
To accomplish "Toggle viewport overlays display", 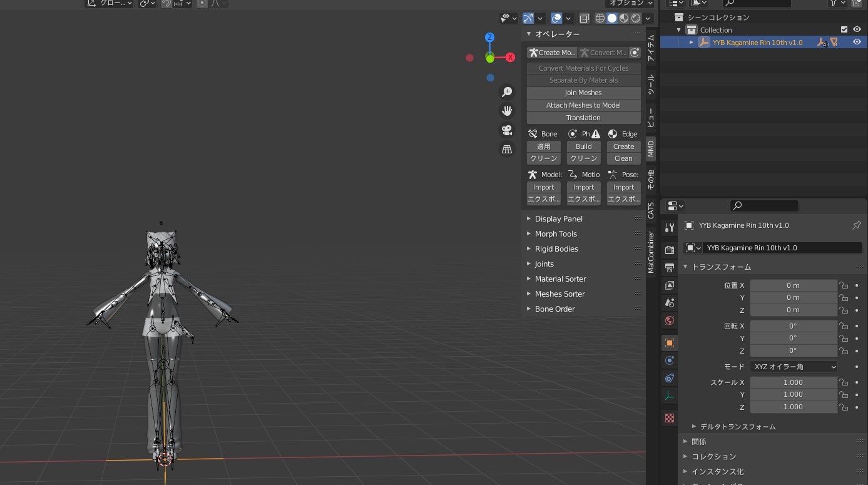I will (x=556, y=18).
